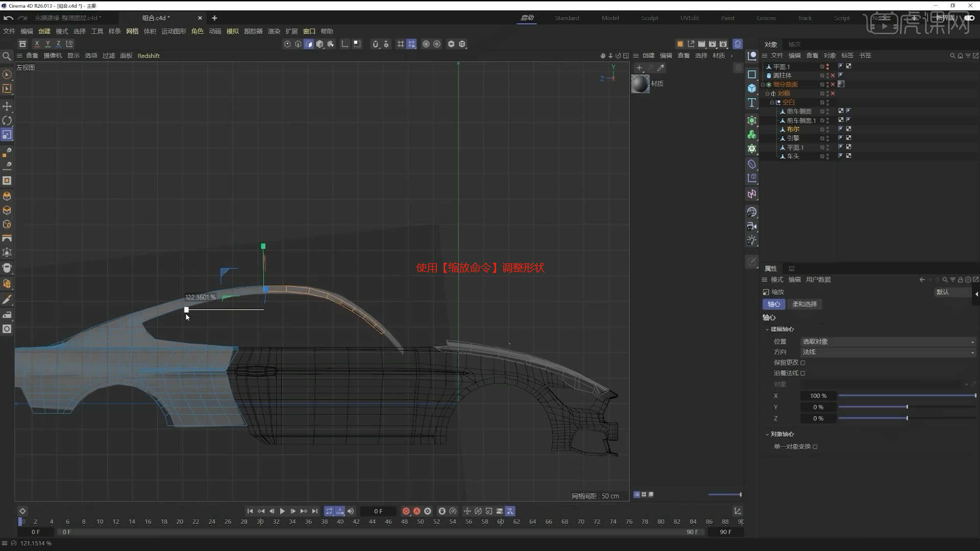Click the 材质 material sphere thumbnail
The width and height of the screenshot is (980, 551).
point(640,84)
